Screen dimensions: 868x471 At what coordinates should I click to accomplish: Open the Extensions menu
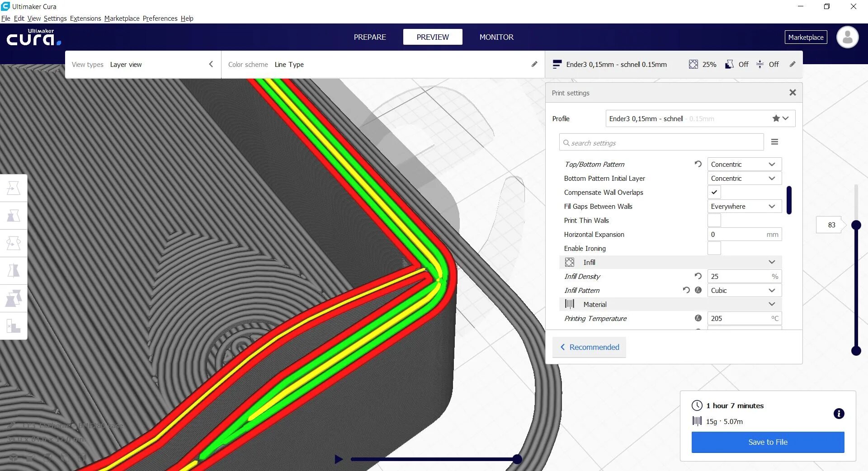pos(85,19)
